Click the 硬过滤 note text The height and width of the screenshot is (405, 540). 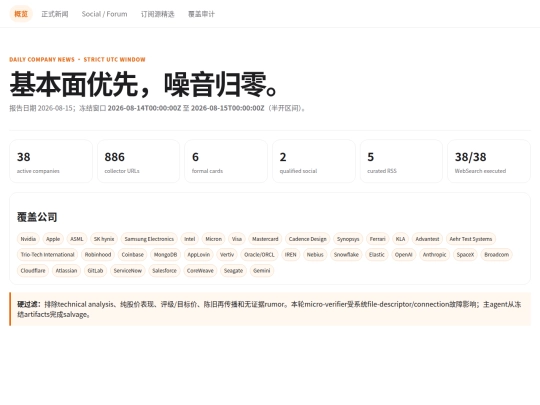270,309
